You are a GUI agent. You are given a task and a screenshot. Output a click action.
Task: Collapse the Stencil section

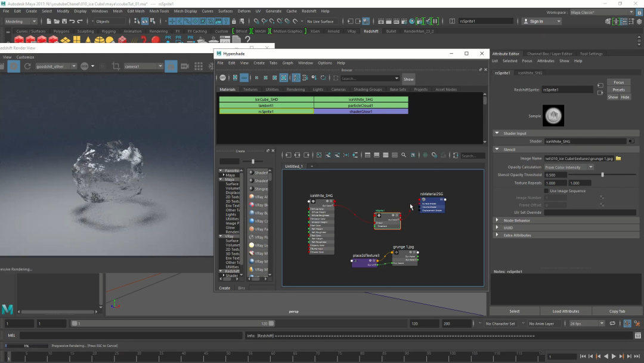497,149
